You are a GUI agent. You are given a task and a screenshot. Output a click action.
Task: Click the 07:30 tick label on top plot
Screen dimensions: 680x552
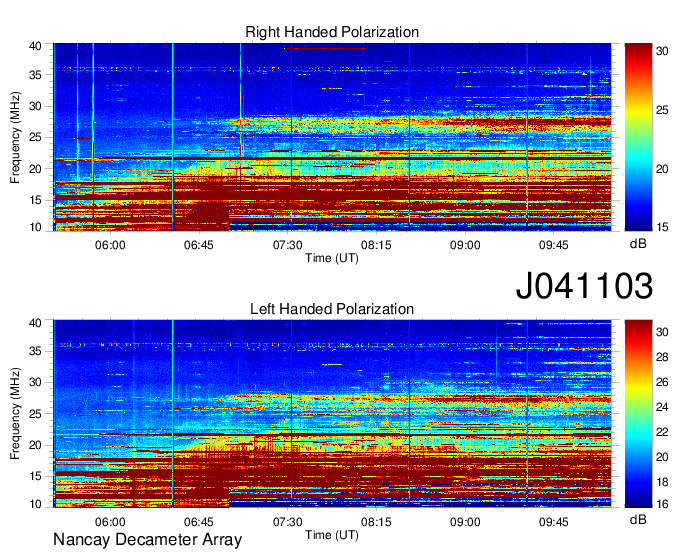tap(288, 245)
